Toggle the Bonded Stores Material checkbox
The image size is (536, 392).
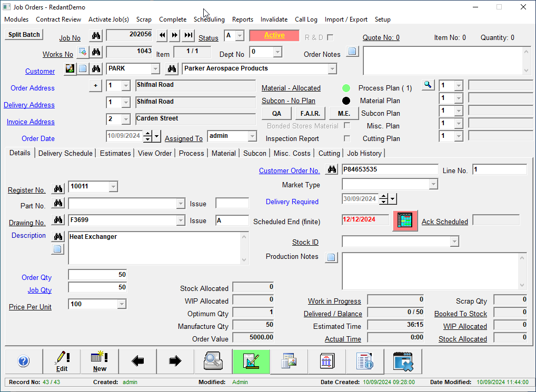coord(347,126)
